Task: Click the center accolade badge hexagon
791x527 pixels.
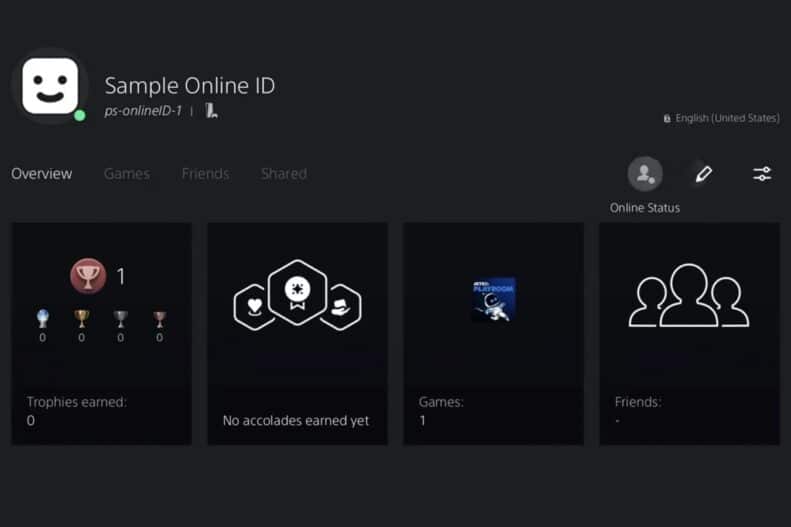Action: tap(297, 293)
